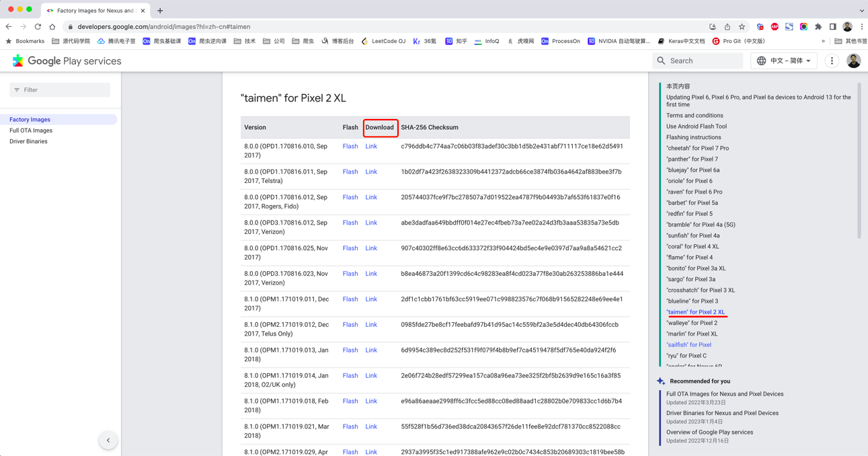
Task: Click Download Link for 8.0.0 OPD3.170816.012 Verizon
Action: click(371, 223)
